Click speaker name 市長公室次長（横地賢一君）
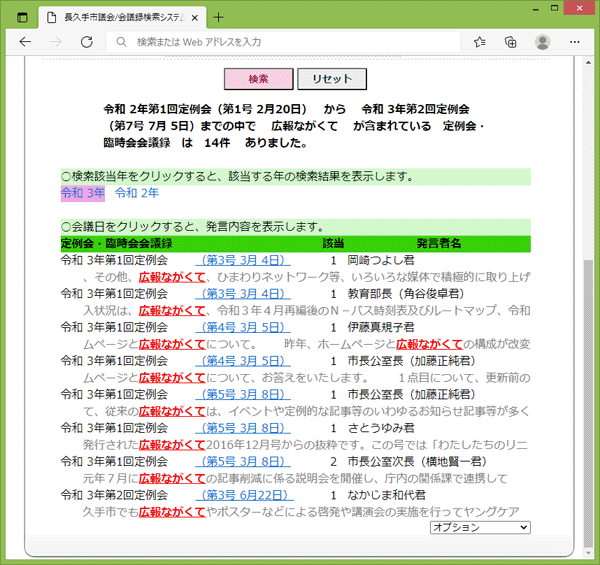The width and height of the screenshot is (600, 565). (x=417, y=462)
